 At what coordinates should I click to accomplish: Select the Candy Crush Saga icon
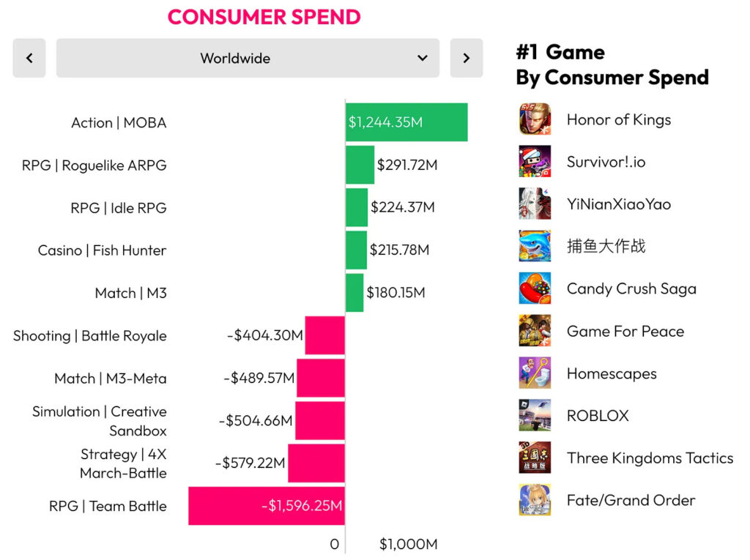pos(535,288)
